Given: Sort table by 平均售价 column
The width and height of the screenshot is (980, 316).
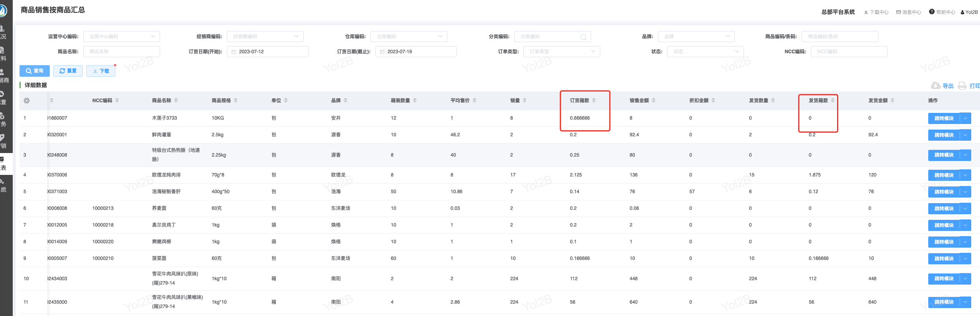Looking at the screenshot, I should pyautogui.click(x=474, y=101).
